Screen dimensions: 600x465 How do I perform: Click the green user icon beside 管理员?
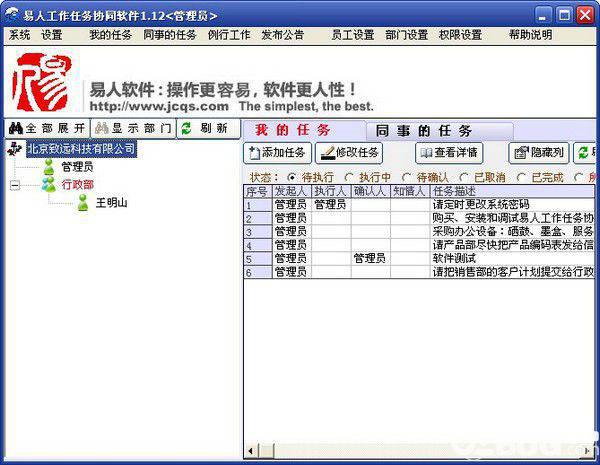coord(49,167)
